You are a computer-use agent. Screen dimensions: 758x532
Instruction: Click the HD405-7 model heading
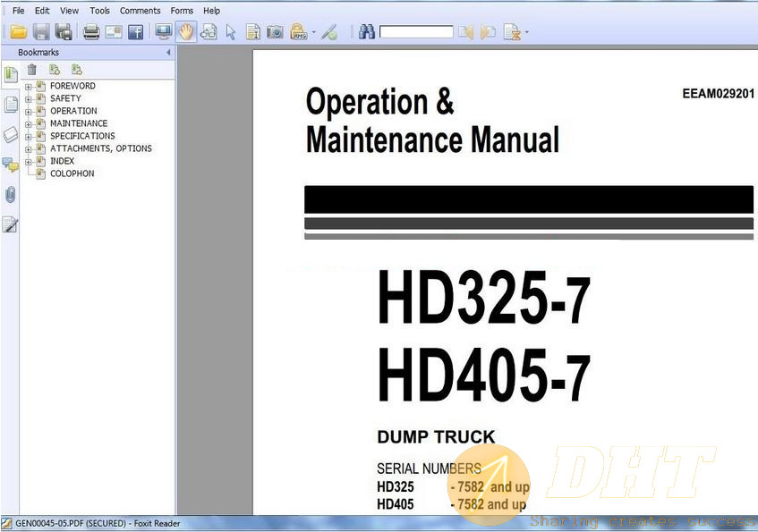(483, 376)
